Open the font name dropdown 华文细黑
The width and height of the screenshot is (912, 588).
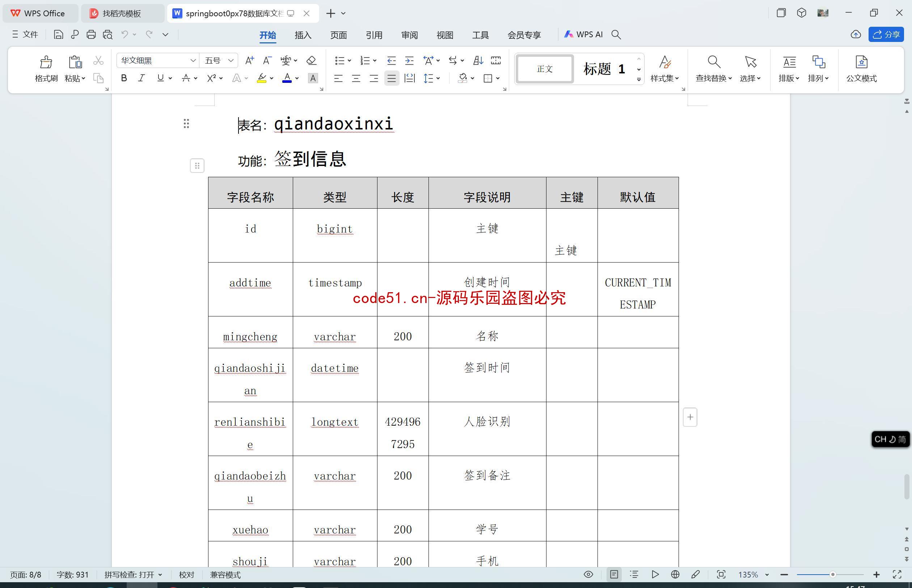click(193, 60)
